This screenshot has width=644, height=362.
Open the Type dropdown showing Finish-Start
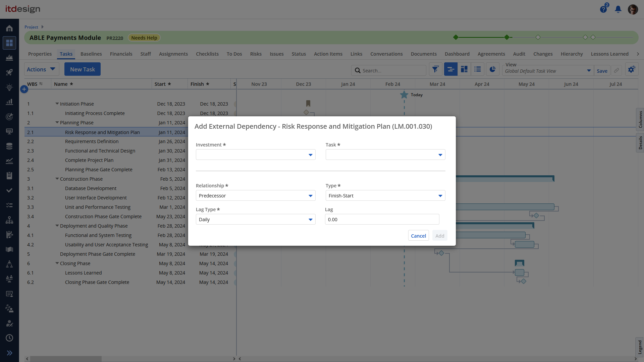tap(385, 195)
